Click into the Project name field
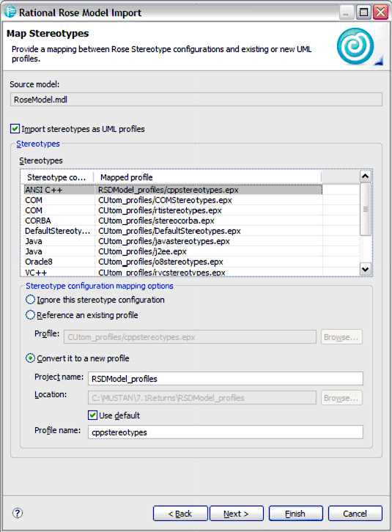 (x=226, y=379)
